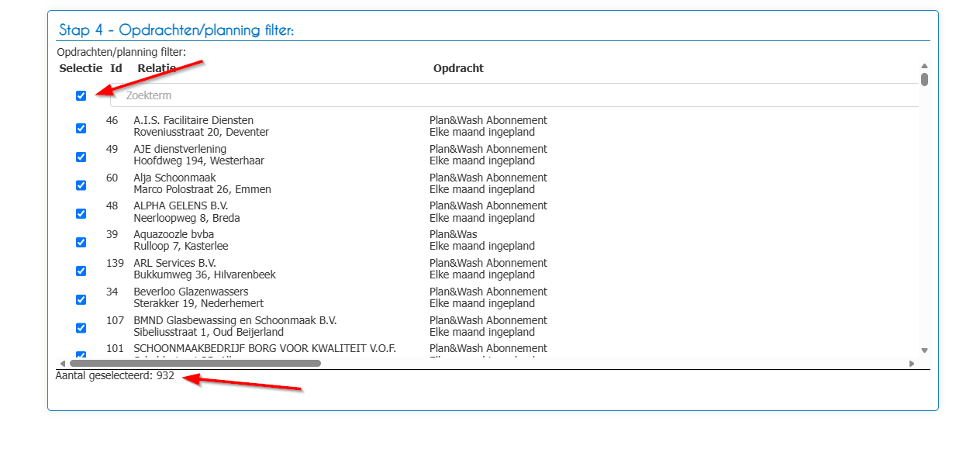
Task: Select 'ALPHA GELENS B.V.' relation name
Action: point(181,206)
